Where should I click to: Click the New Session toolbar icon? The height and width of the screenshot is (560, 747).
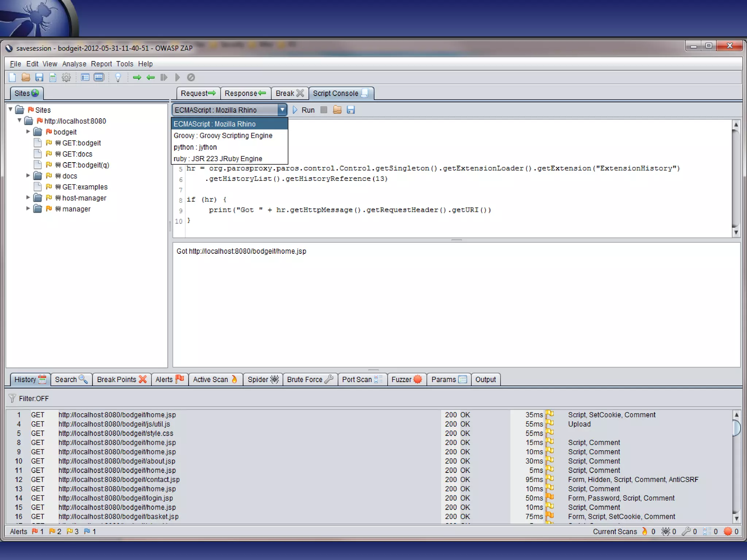(12, 77)
